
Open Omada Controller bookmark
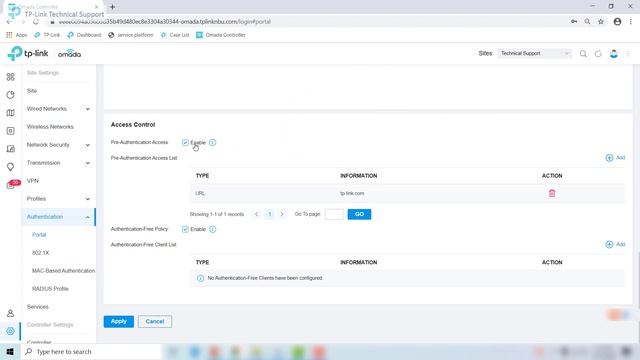pyautogui.click(x=221, y=35)
